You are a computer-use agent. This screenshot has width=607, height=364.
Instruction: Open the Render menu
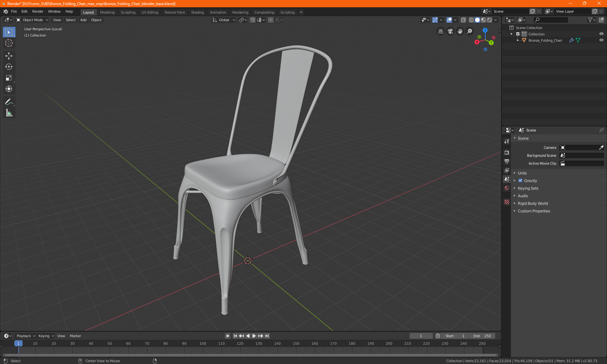38,11
